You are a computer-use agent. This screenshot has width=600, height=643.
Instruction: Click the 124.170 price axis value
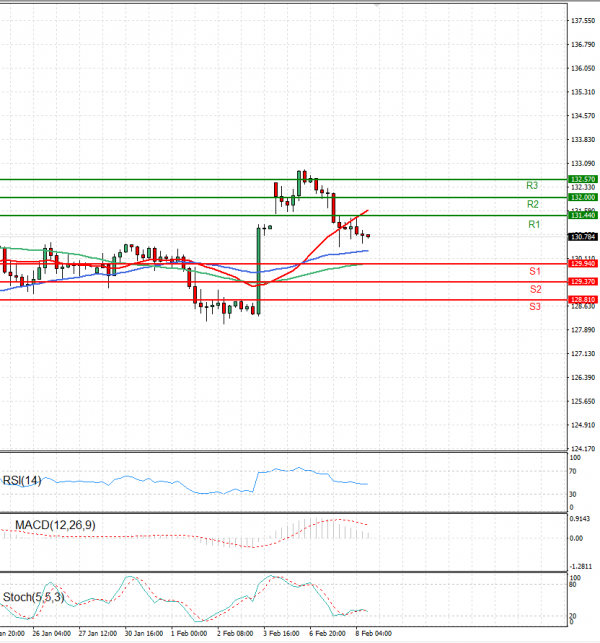click(x=583, y=449)
